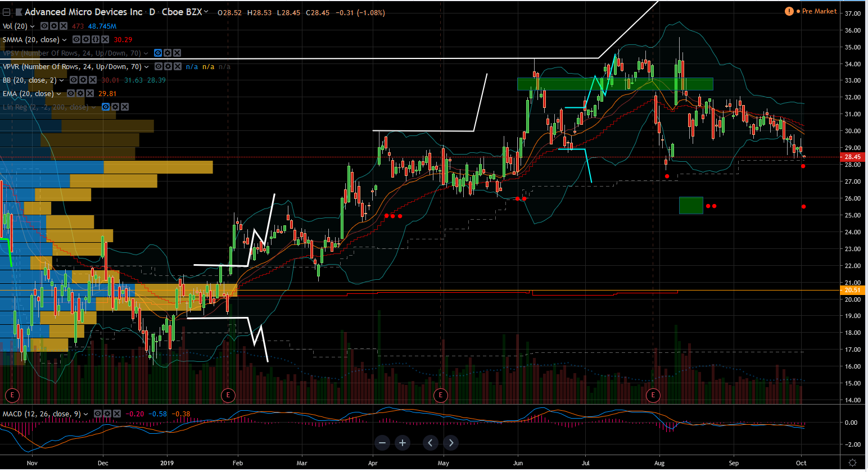The height and width of the screenshot is (472, 868).
Task: Expand the BB (20, close, 2) menu arrow
Action: [x=62, y=80]
